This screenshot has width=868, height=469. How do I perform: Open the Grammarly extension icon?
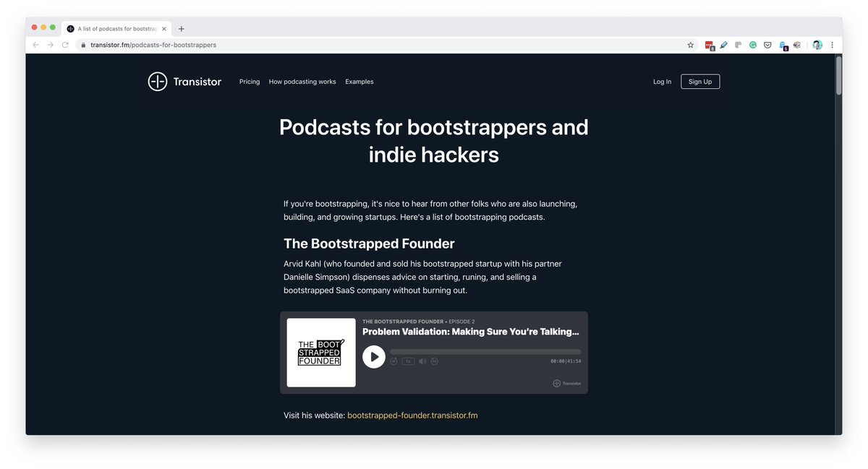point(752,45)
